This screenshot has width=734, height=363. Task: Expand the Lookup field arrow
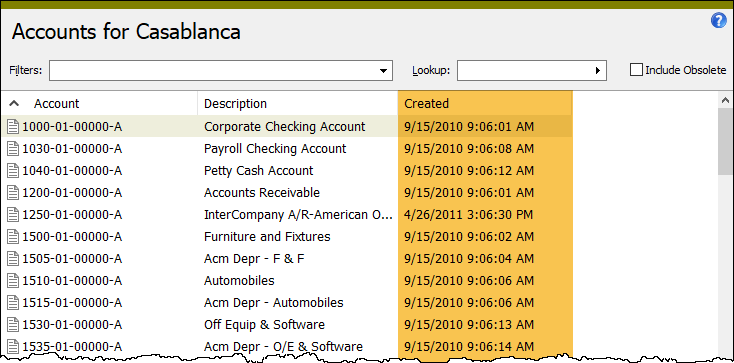click(x=598, y=71)
